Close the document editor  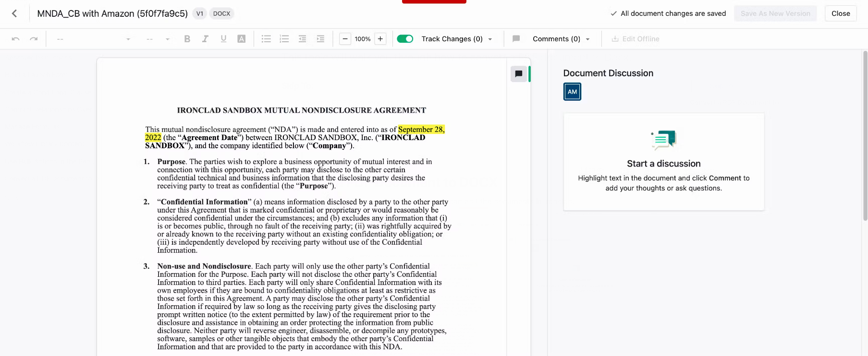coord(841,13)
